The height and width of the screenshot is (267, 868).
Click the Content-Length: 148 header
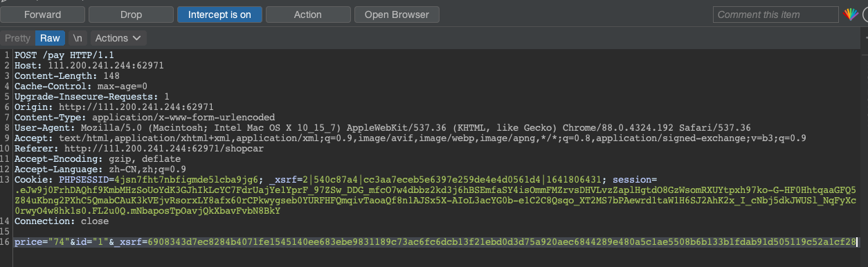point(67,76)
